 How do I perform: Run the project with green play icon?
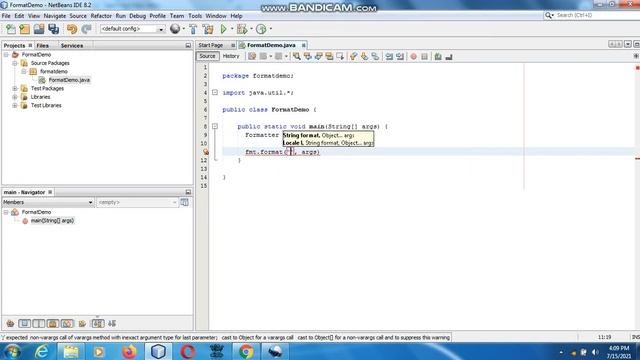coord(224,29)
